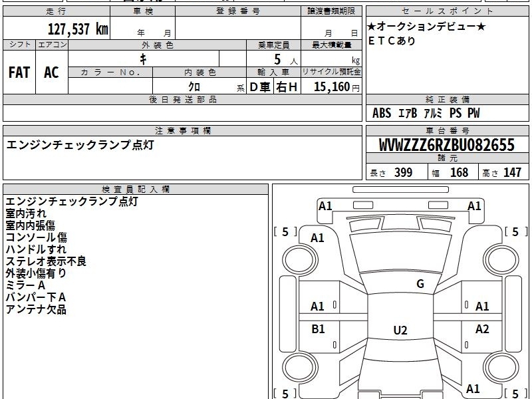Screen dimensions: 532x399
Task: Click the ★オークションデビュー★ sales point line
Action: (x=427, y=26)
